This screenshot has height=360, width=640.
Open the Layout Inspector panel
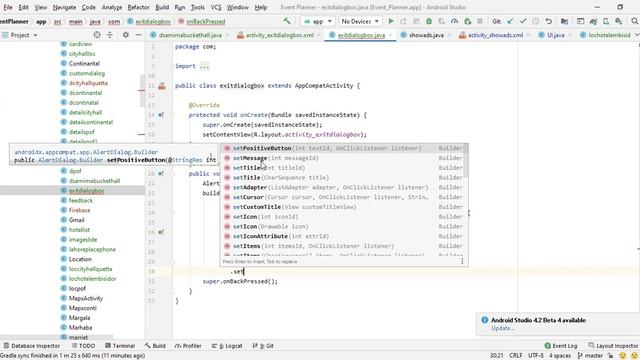[x=613, y=346]
